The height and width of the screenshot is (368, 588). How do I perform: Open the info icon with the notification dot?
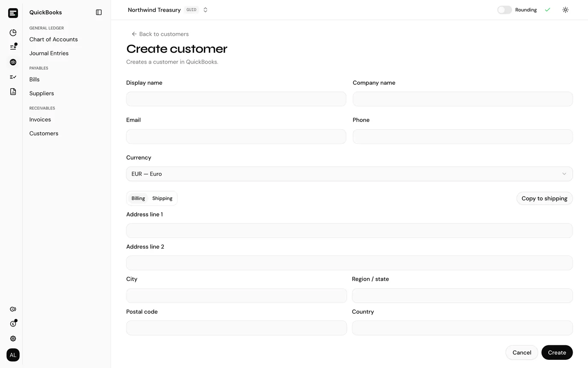click(x=13, y=323)
